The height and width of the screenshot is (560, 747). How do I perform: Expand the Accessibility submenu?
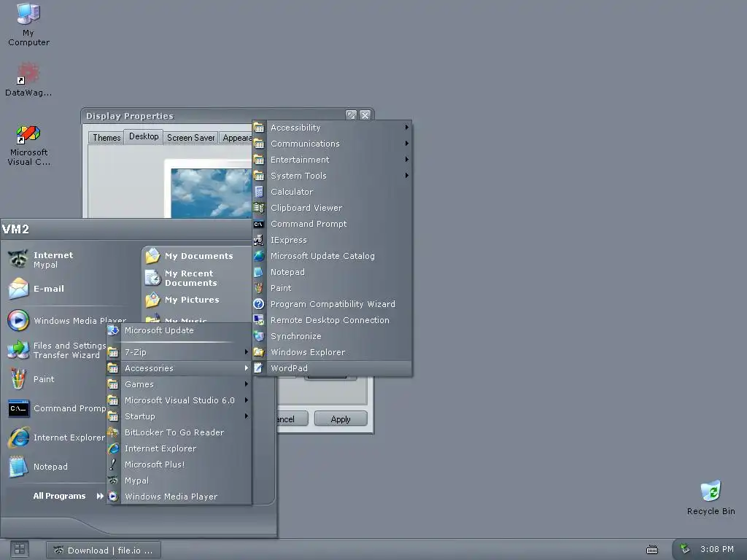coord(332,128)
